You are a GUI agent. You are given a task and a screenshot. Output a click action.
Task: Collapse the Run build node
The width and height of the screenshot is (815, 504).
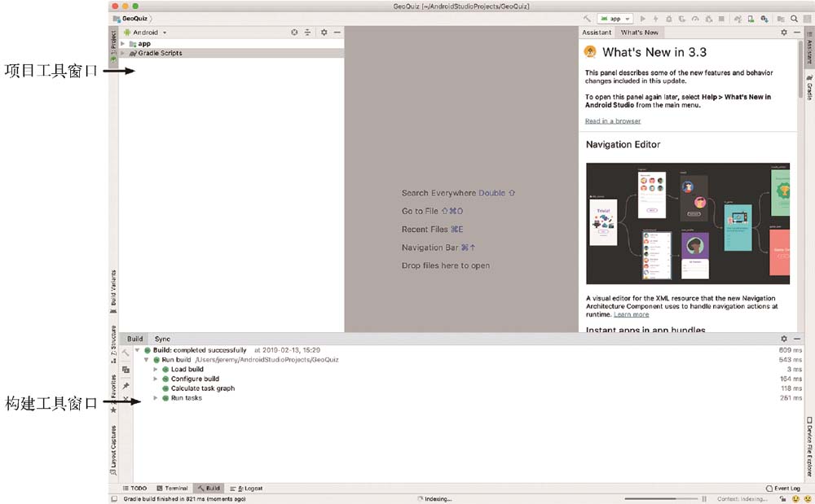tap(147, 359)
